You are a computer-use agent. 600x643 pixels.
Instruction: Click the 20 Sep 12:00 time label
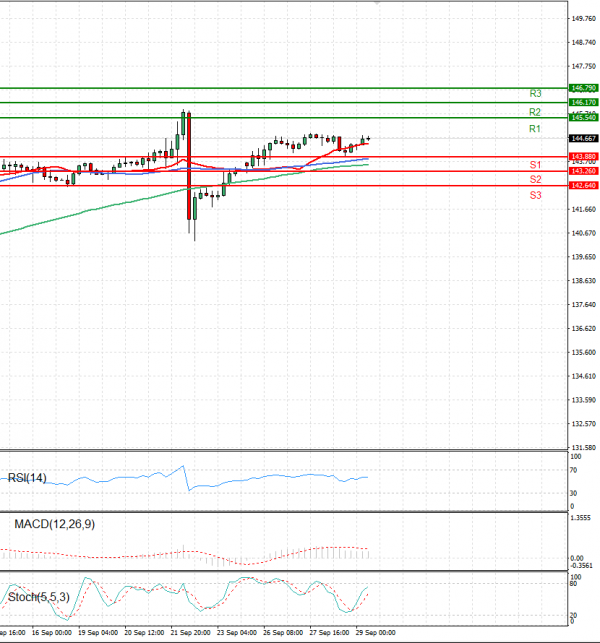click(x=144, y=633)
